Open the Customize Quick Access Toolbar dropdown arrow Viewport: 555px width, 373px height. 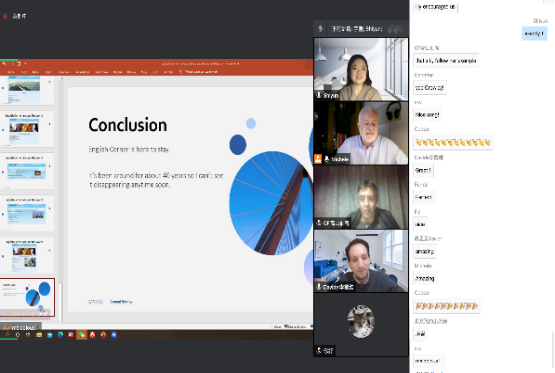25,64
